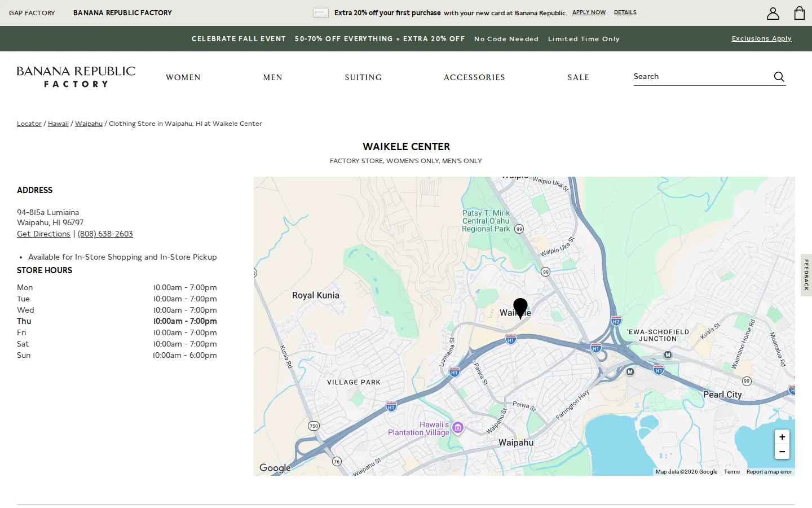Open the shopping bag icon

click(800, 13)
